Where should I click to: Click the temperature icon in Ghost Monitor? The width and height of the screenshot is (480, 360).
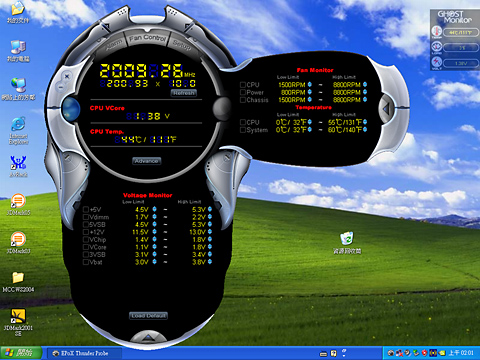tap(437, 31)
